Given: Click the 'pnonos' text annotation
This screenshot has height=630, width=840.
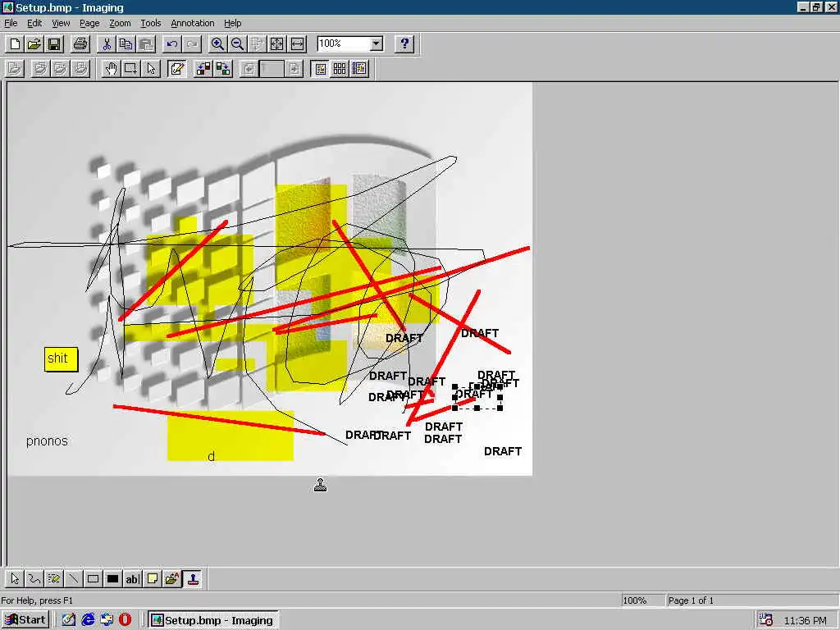Looking at the screenshot, I should coord(47,441).
